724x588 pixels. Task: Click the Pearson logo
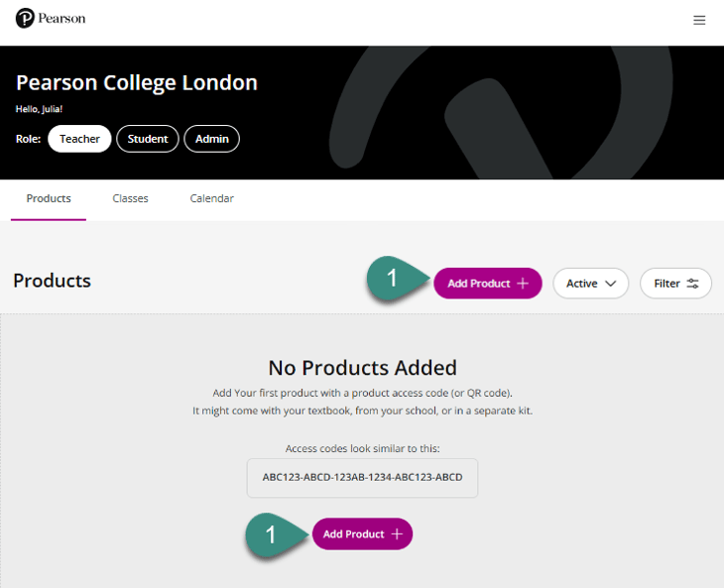click(x=51, y=19)
